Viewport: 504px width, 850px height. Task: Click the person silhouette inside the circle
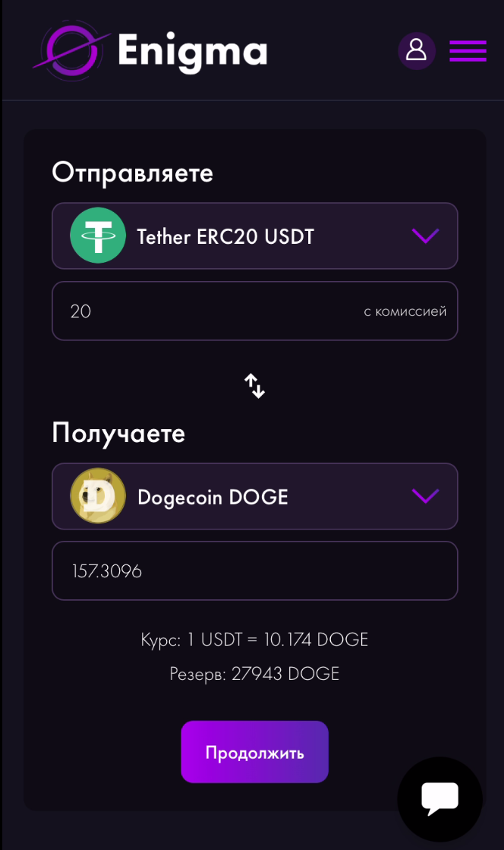click(x=417, y=50)
